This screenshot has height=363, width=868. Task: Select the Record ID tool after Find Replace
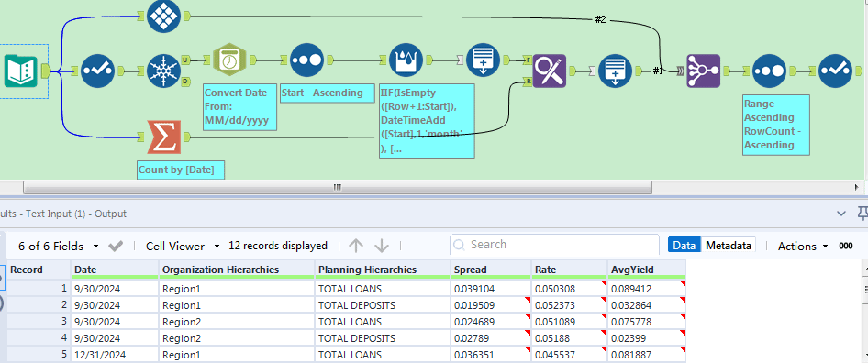pyautogui.click(x=616, y=71)
